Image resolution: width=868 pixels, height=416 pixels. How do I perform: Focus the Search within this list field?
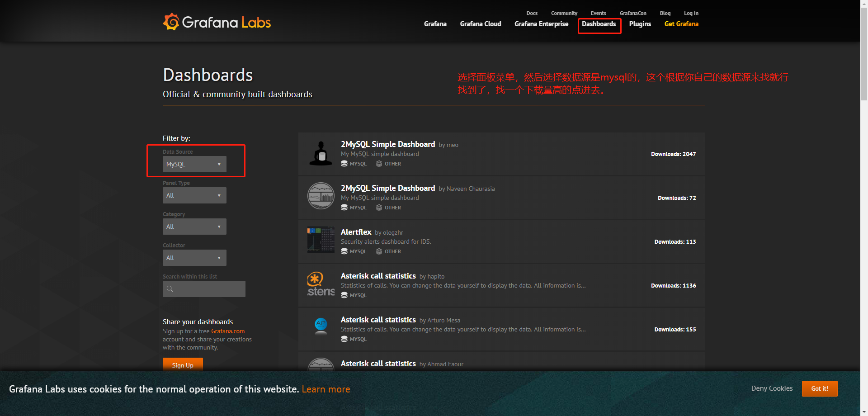[204, 289]
